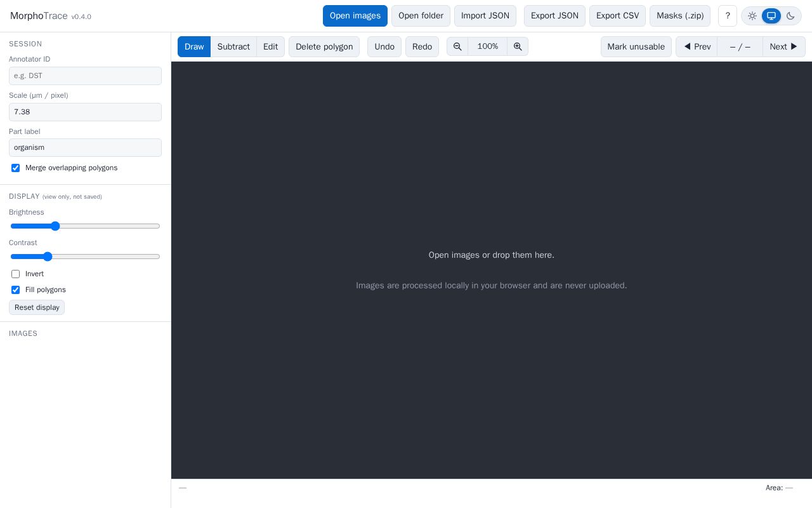
Task: Switch to Edit mode
Action: pos(271,46)
